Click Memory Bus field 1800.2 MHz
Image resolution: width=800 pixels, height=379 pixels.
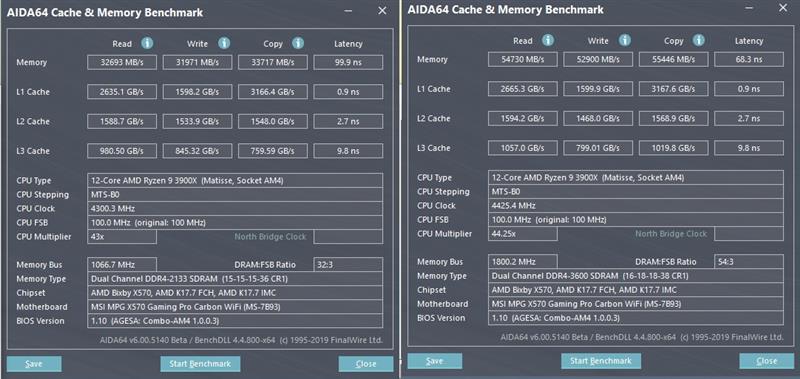pos(523,262)
